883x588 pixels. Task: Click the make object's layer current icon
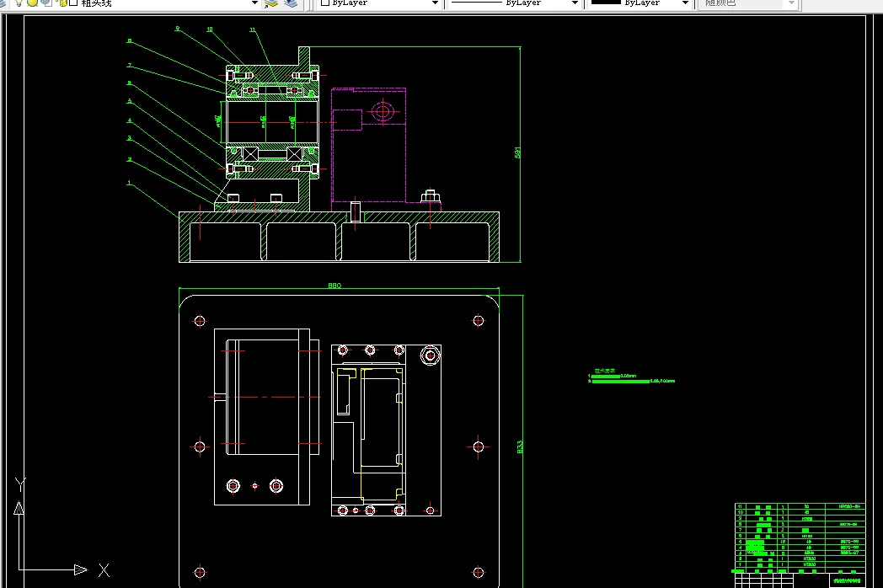coord(271,3)
